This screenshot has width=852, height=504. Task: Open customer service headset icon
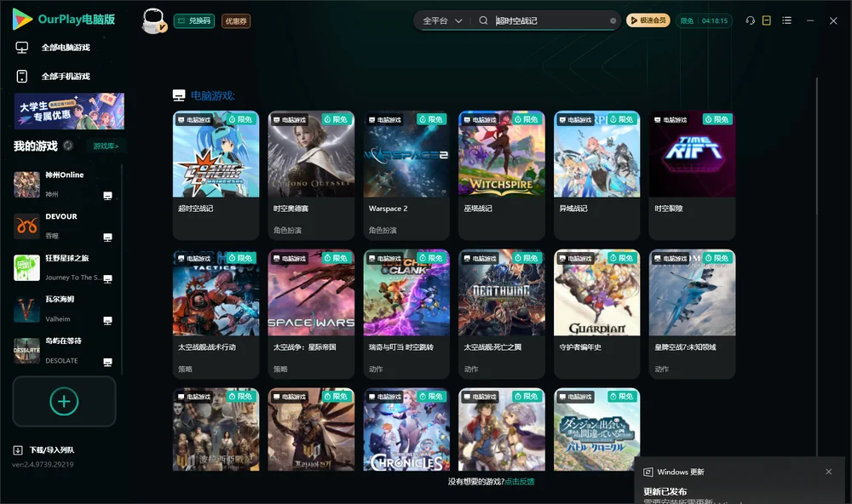pos(750,20)
